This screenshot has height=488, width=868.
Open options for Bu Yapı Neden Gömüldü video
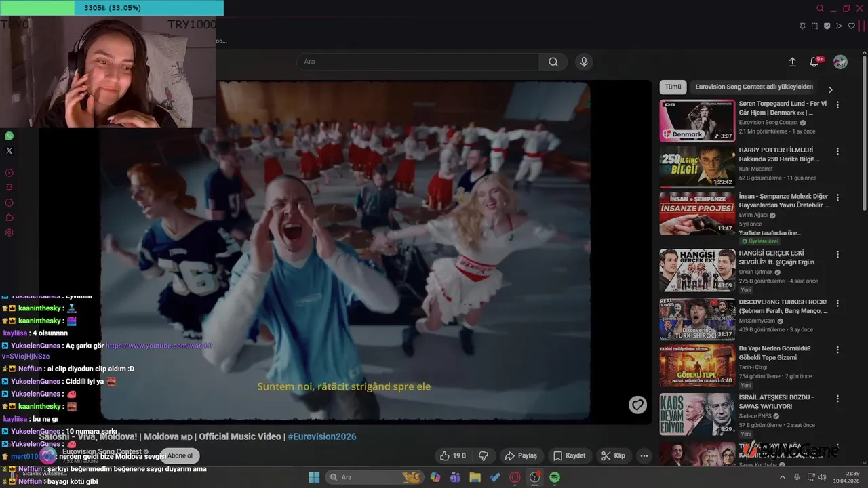[837, 350]
